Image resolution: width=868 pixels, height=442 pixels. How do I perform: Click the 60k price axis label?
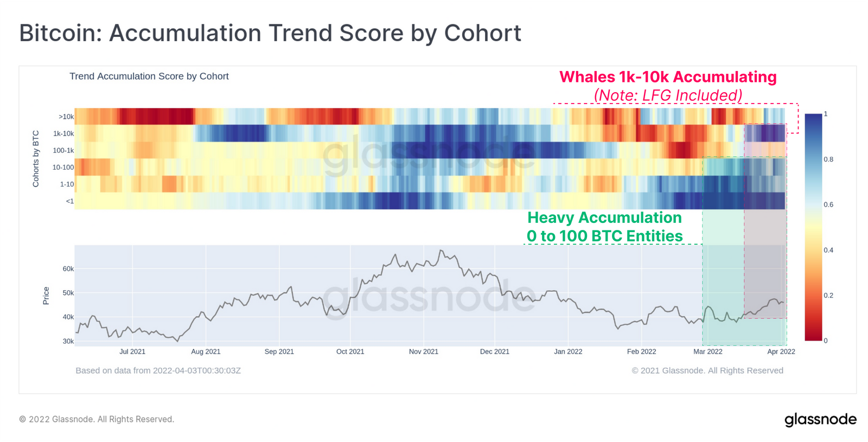(68, 269)
